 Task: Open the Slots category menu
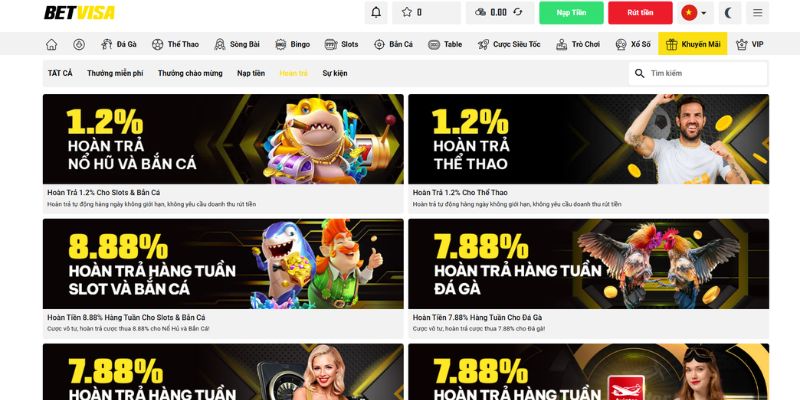[341, 44]
